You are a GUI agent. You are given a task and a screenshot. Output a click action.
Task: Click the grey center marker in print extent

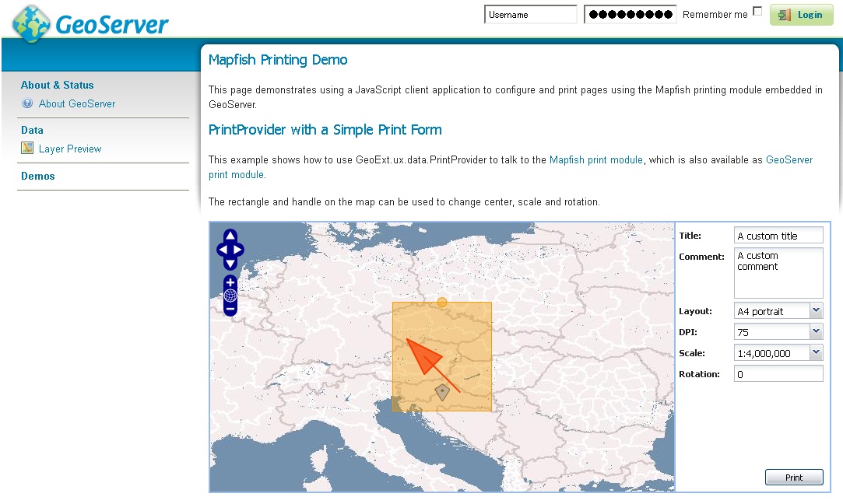(x=442, y=392)
